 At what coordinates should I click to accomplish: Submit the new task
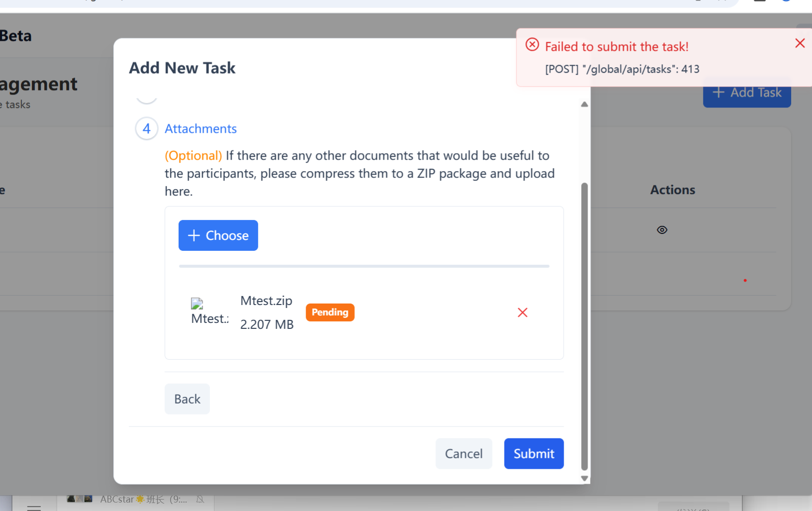533,454
